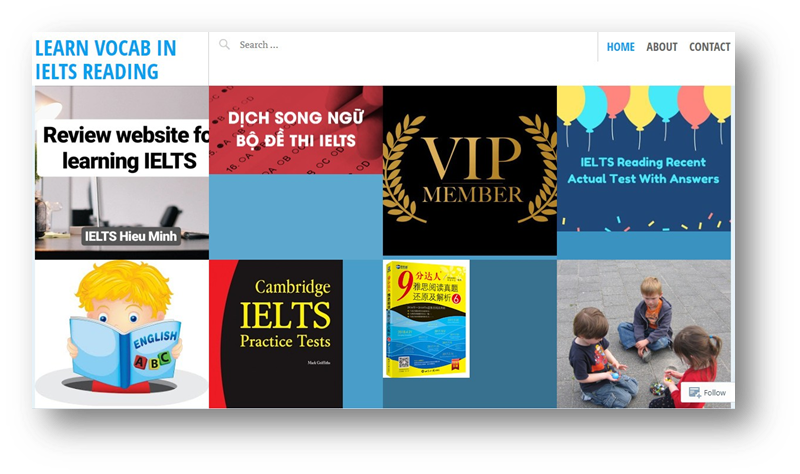Image resolution: width=800 pixels, height=474 pixels.
Task: Click the IELTS Hieu Minh label
Action: tap(131, 236)
